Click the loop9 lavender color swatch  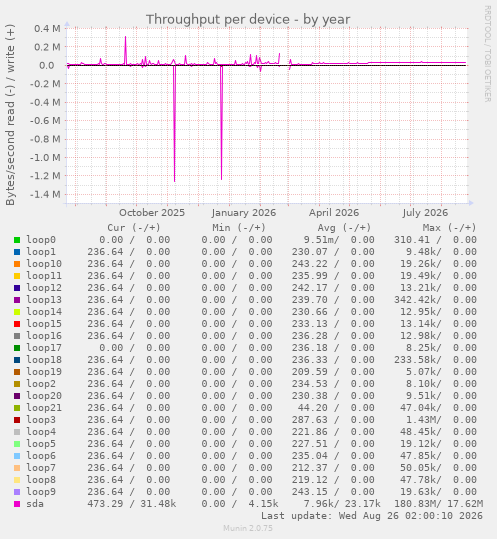point(17,492)
